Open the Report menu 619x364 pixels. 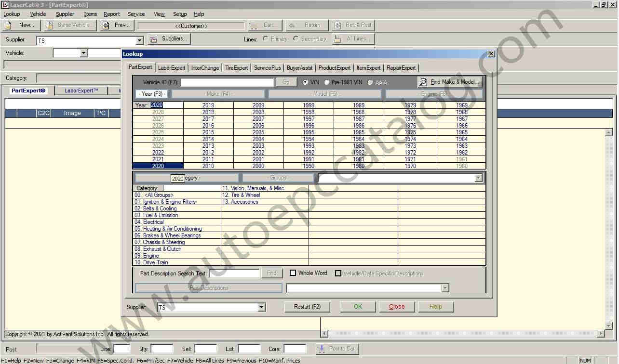coord(111,14)
